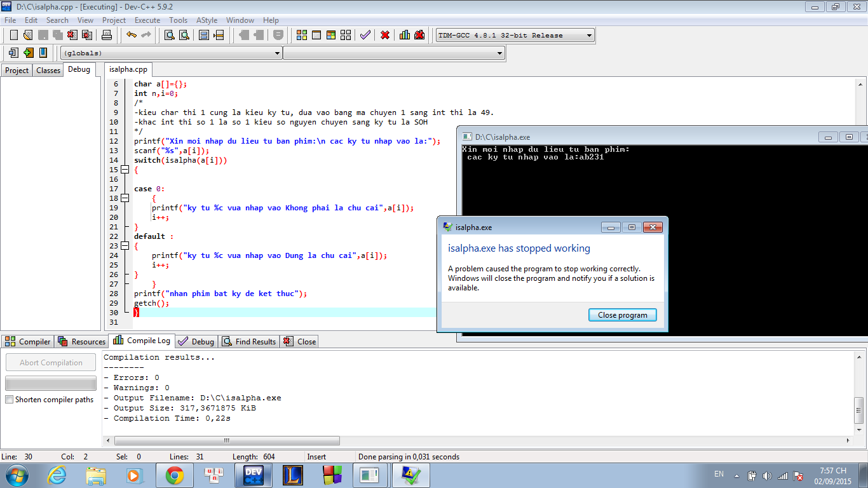Click the Output Filename line in log

point(193,398)
